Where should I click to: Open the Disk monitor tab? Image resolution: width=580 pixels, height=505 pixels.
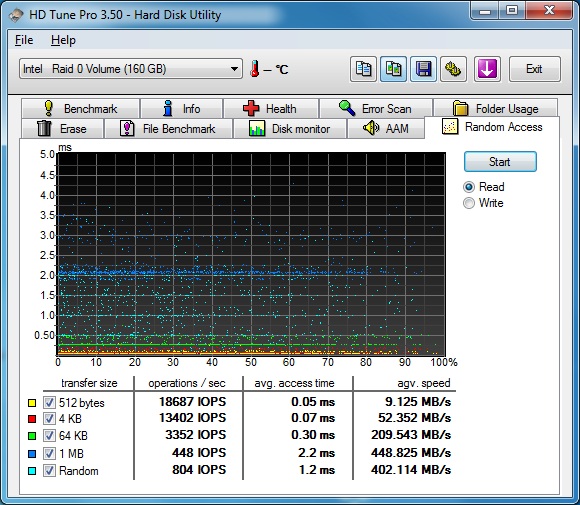point(290,129)
